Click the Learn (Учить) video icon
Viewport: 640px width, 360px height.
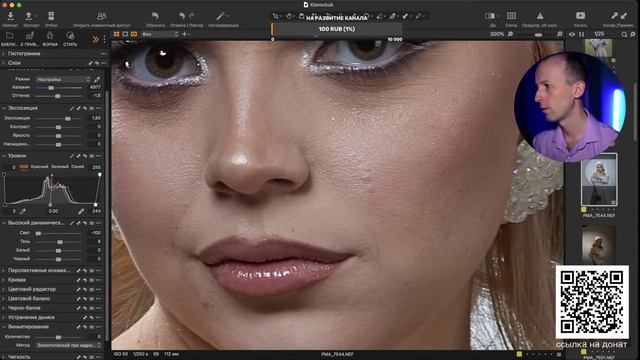[x=580, y=16]
